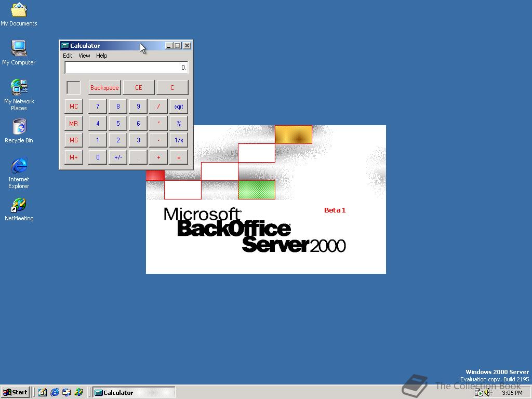Click the Start button
The width and height of the screenshot is (532, 399).
pos(15,392)
